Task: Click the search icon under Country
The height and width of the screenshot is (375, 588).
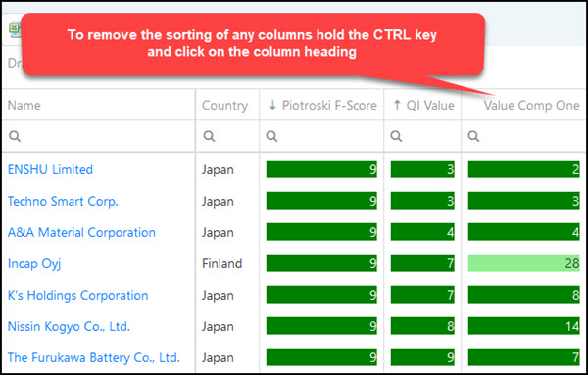Action: (209, 136)
